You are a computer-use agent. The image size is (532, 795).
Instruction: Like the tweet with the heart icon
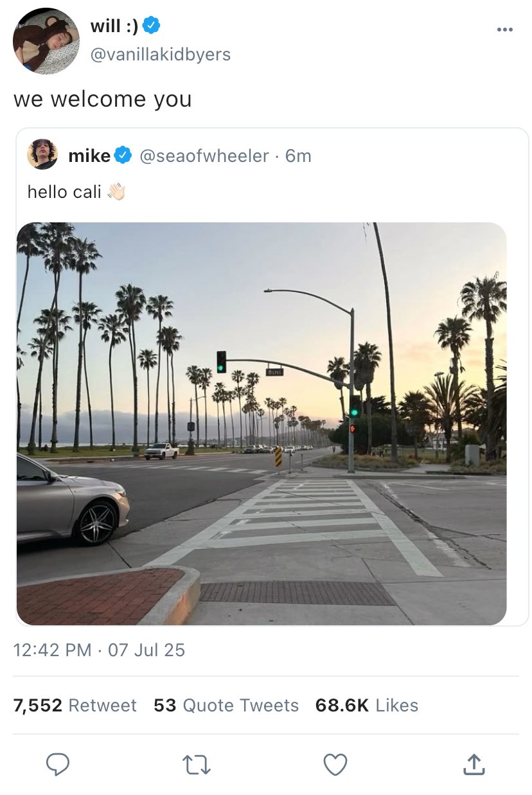click(335, 764)
